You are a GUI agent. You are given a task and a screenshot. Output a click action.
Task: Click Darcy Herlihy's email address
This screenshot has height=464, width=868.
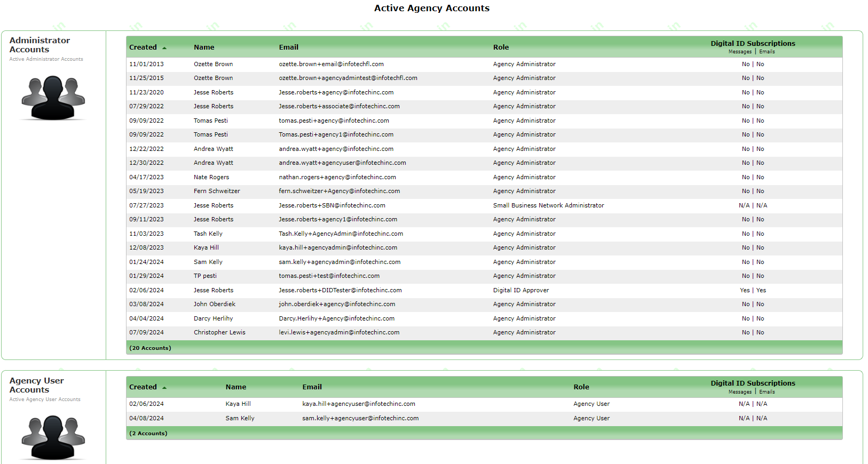click(336, 318)
